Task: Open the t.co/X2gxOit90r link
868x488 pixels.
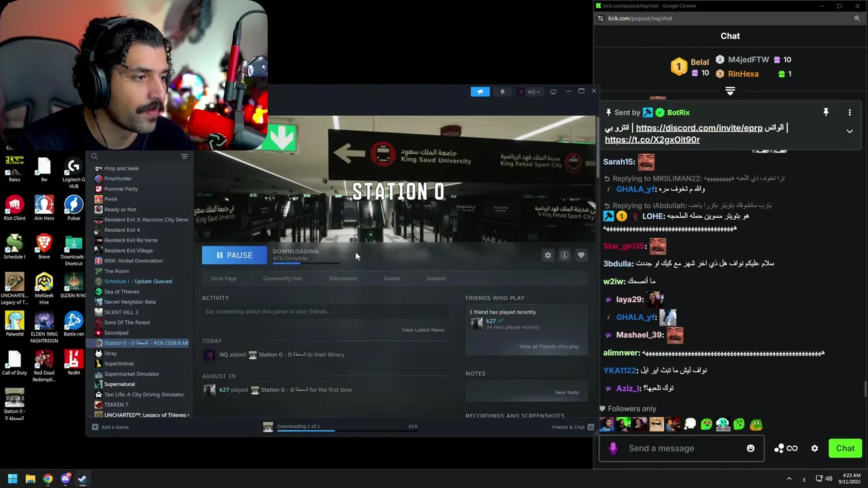Action: point(652,140)
